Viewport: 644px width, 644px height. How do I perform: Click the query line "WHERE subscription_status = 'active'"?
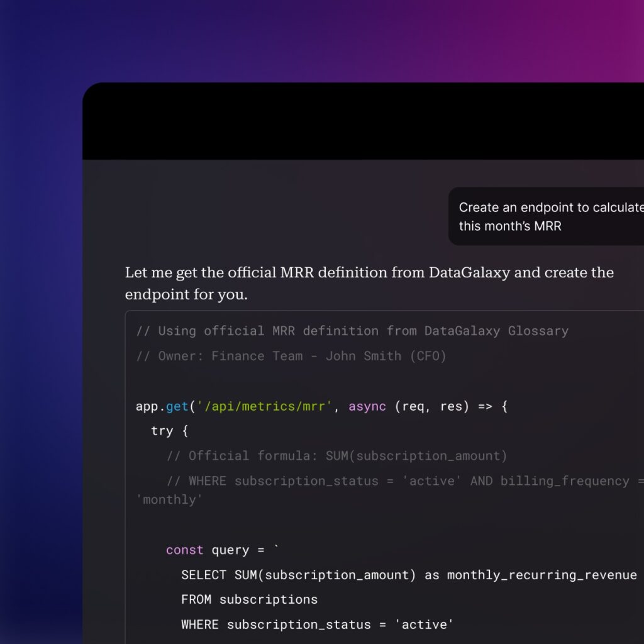point(317,625)
